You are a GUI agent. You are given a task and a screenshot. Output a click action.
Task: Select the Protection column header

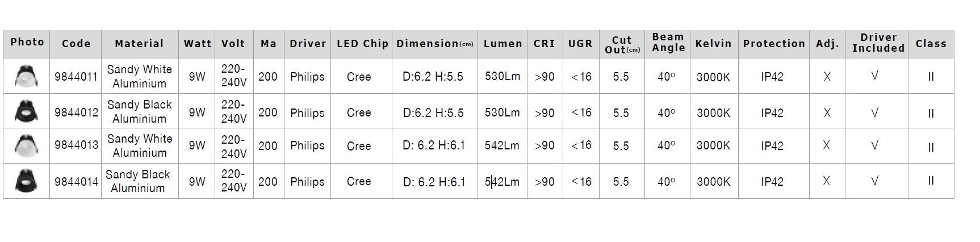click(x=774, y=44)
